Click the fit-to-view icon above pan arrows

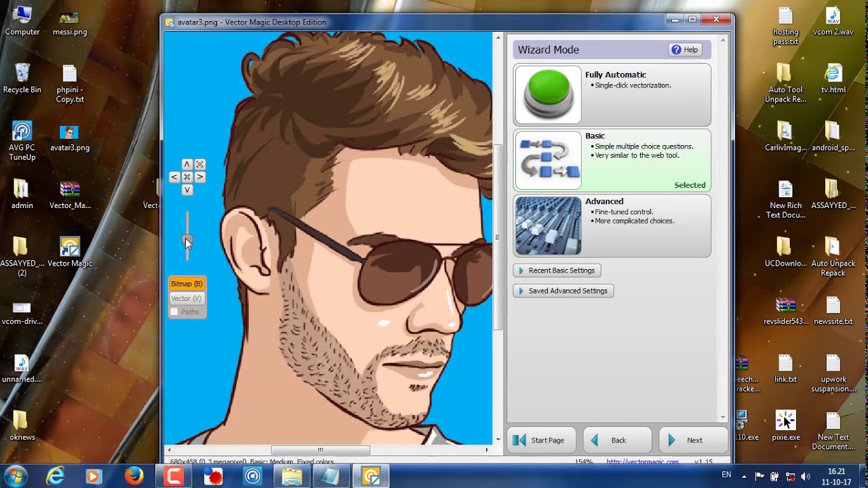(199, 164)
